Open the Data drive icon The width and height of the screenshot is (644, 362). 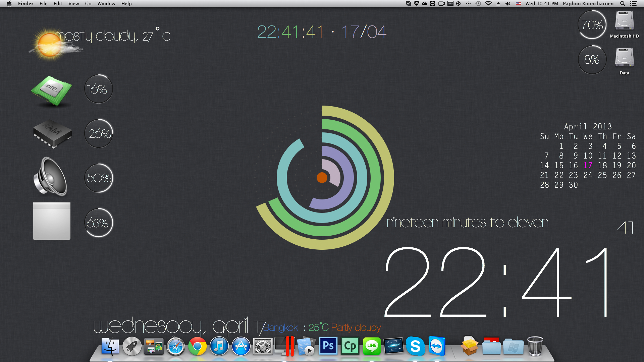click(x=624, y=58)
